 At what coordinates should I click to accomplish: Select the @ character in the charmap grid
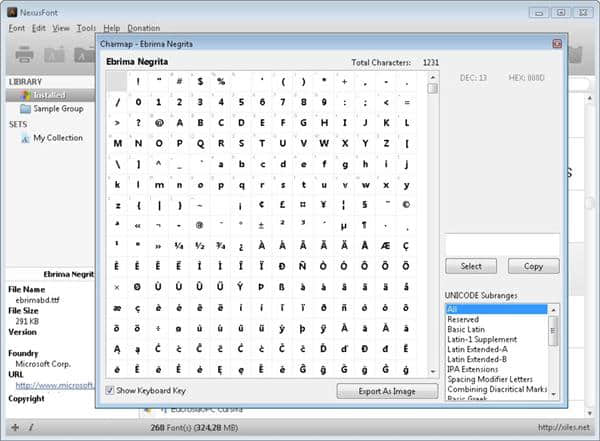click(x=158, y=123)
